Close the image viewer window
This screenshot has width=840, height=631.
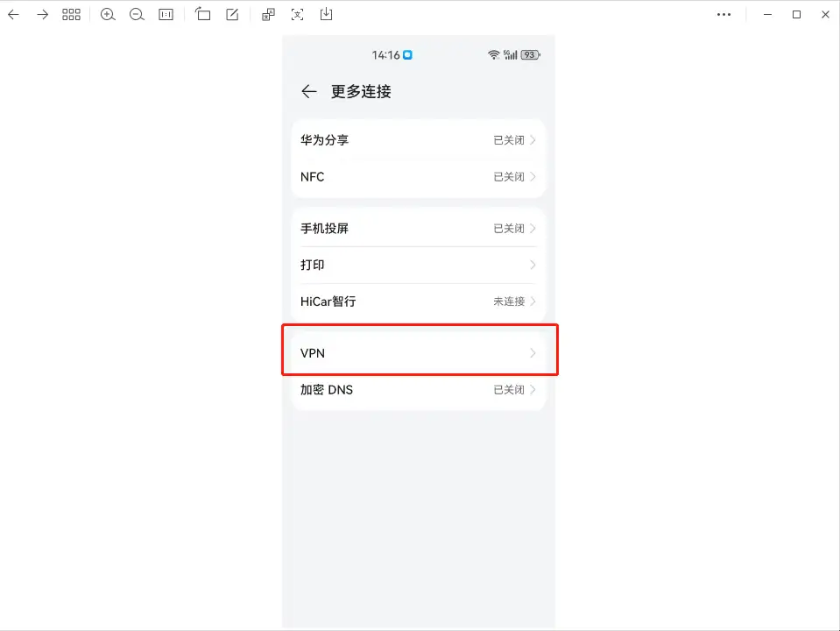coord(825,15)
